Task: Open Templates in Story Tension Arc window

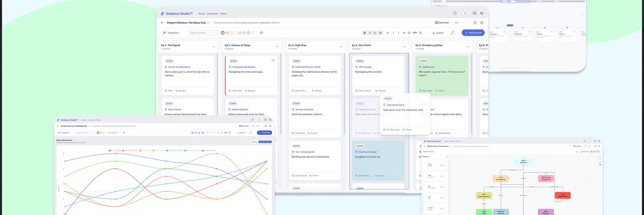Action: click(x=63, y=133)
